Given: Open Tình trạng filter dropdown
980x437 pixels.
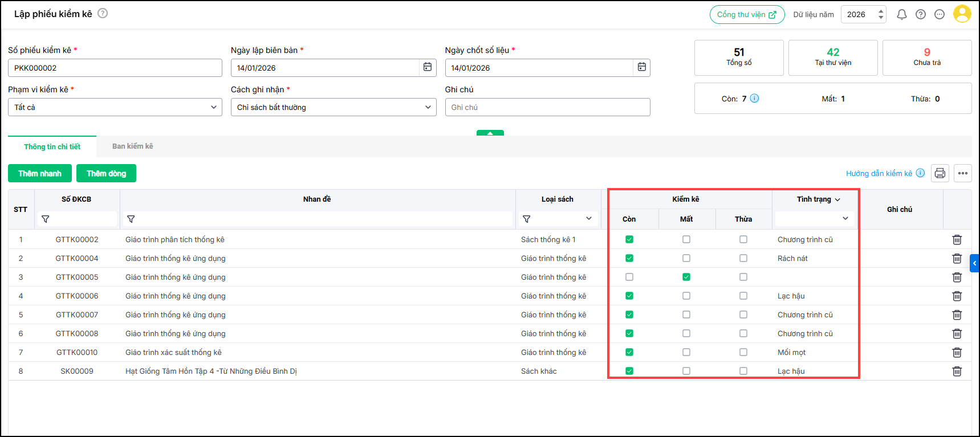Looking at the screenshot, I should click(814, 219).
